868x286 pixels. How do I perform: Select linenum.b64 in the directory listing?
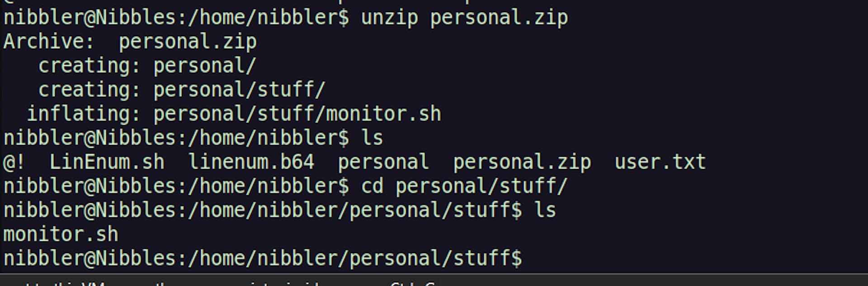[251, 162]
